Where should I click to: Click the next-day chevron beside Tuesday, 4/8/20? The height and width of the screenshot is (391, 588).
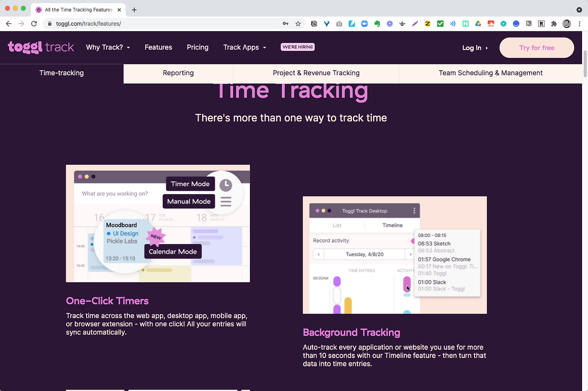(410, 254)
